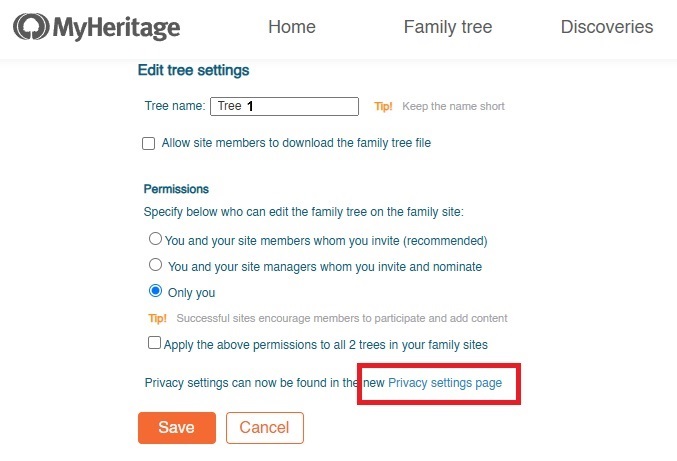
Task: Enable the allow members to download tree checkbox
Action: (x=149, y=143)
